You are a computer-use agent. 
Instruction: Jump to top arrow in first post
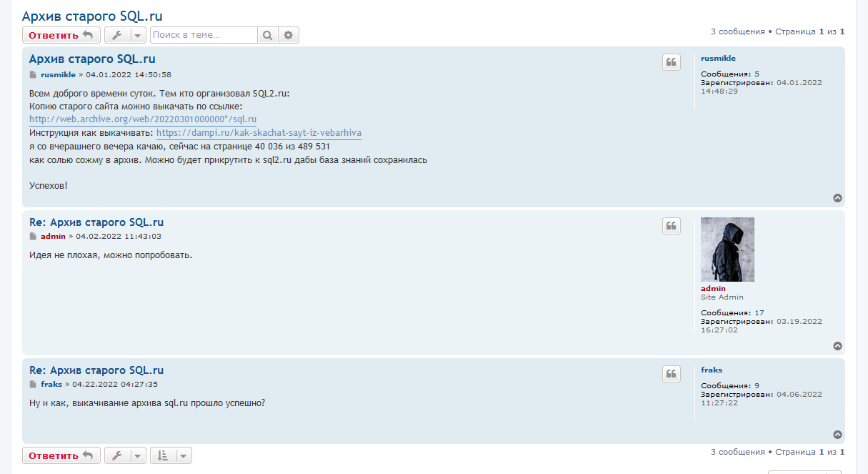837,198
